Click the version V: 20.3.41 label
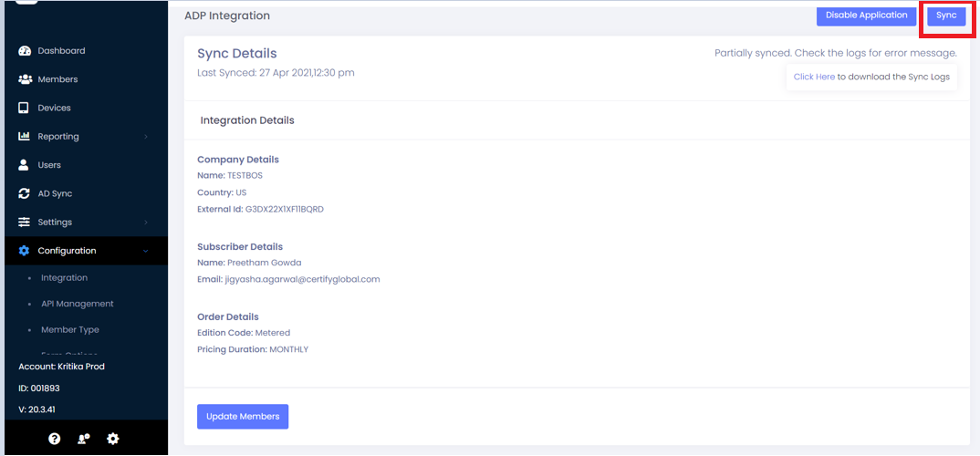 37,409
